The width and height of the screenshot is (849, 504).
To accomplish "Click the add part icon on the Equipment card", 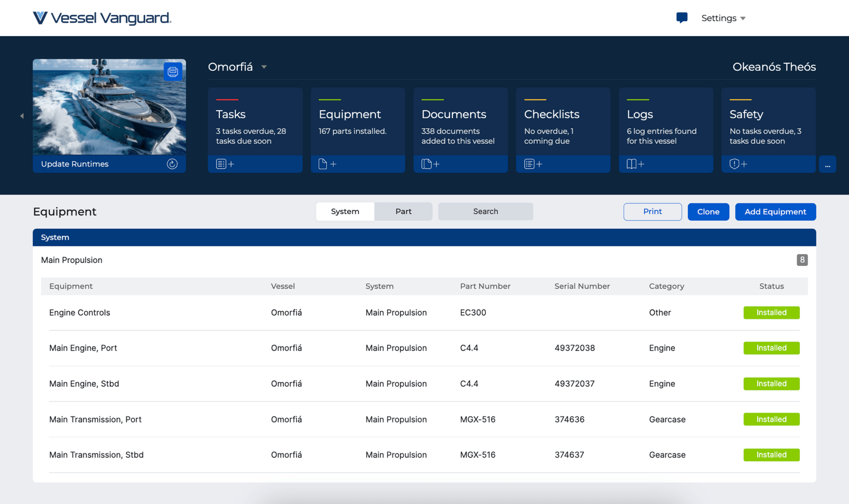I will pyautogui.click(x=327, y=164).
